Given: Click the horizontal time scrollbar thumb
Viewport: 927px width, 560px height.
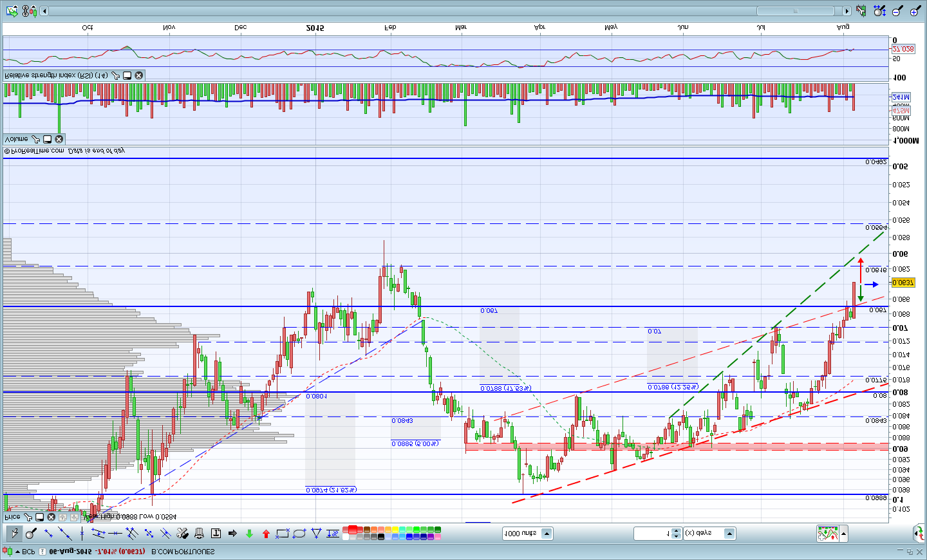Looking at the screenshot, I should pos(796,11).
